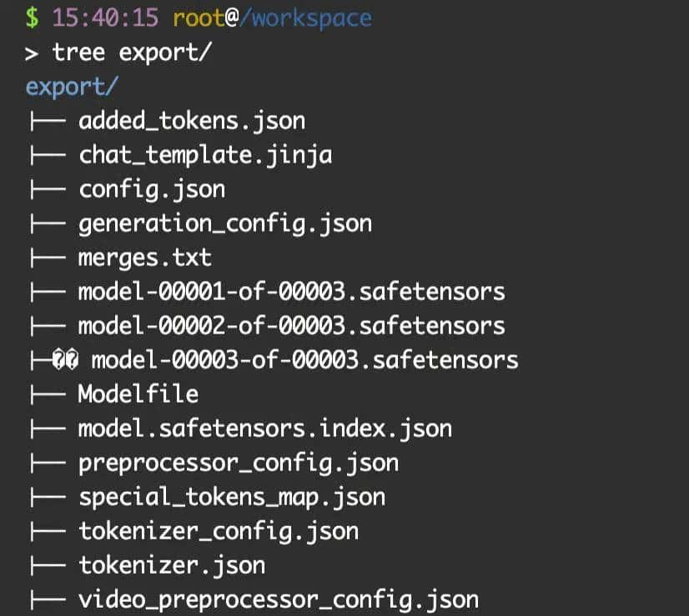Click on merges.txt

pos(145,258)
